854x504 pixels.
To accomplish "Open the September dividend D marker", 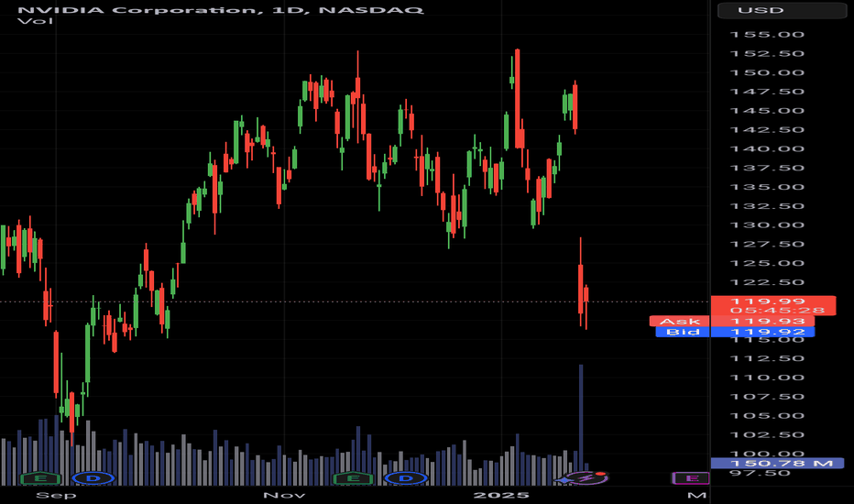I will pos(93,478).
